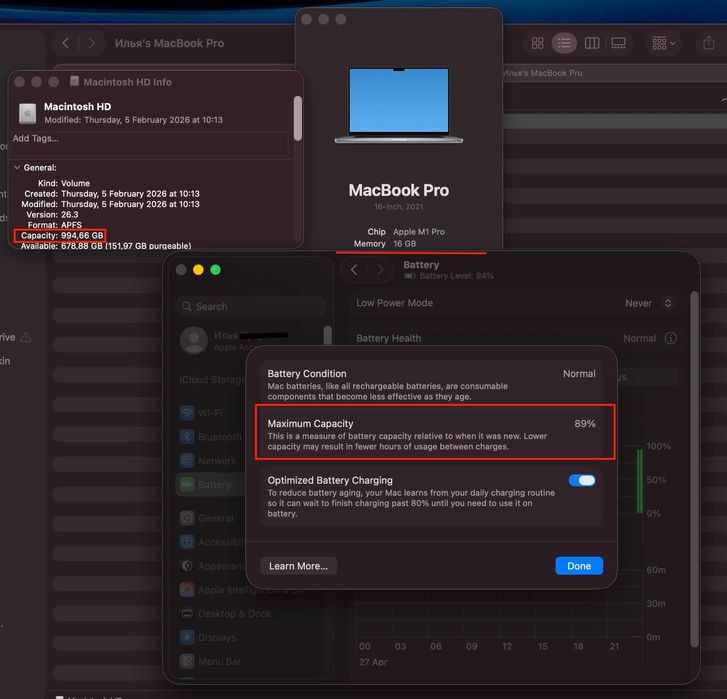This screenshot has width=727, height=699.
Task: Switch Finder to list view
Action: (564, 43)
